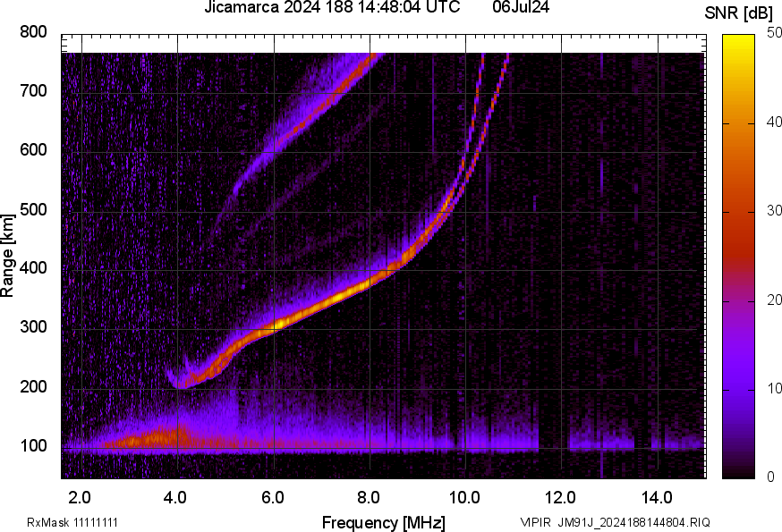Click the 8.0 frequency tick label

(369, 496)
